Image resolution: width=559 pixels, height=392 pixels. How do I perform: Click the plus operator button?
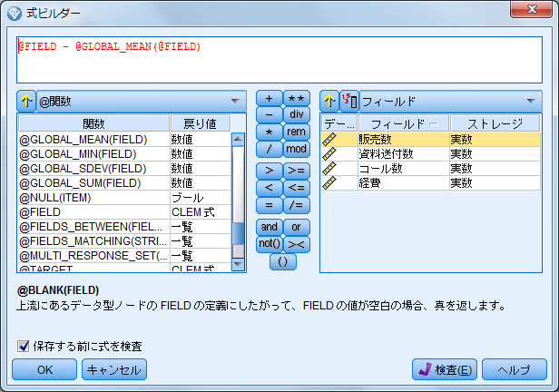pos(270,98)
